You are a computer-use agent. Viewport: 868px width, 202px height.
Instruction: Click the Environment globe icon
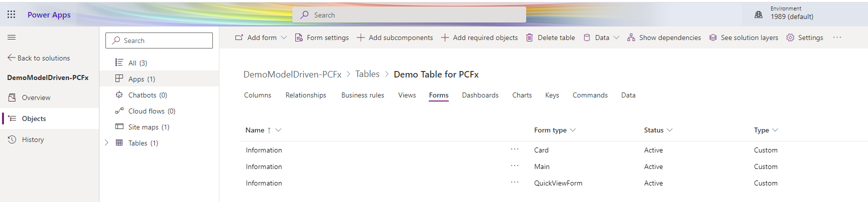(758, 15)
